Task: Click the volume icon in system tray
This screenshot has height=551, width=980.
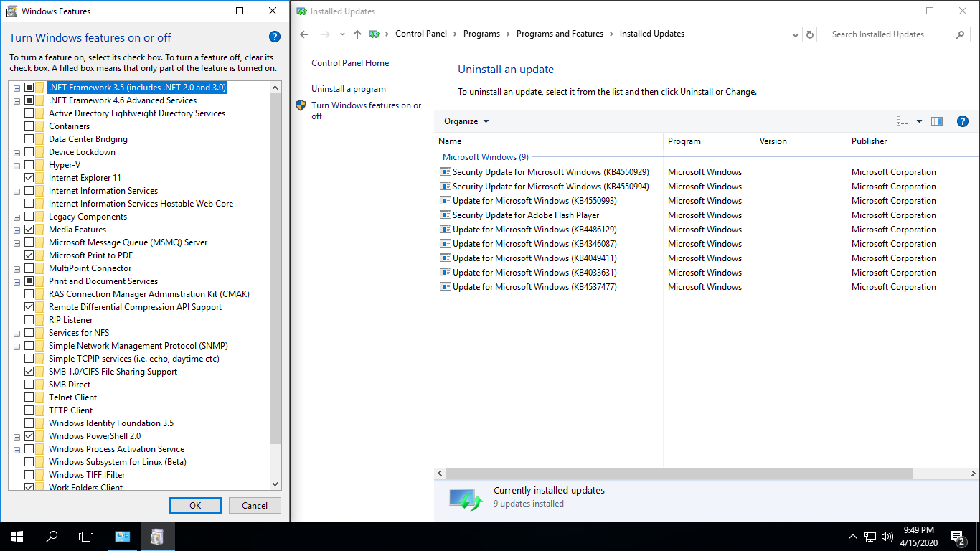Action: click(887, 536)
